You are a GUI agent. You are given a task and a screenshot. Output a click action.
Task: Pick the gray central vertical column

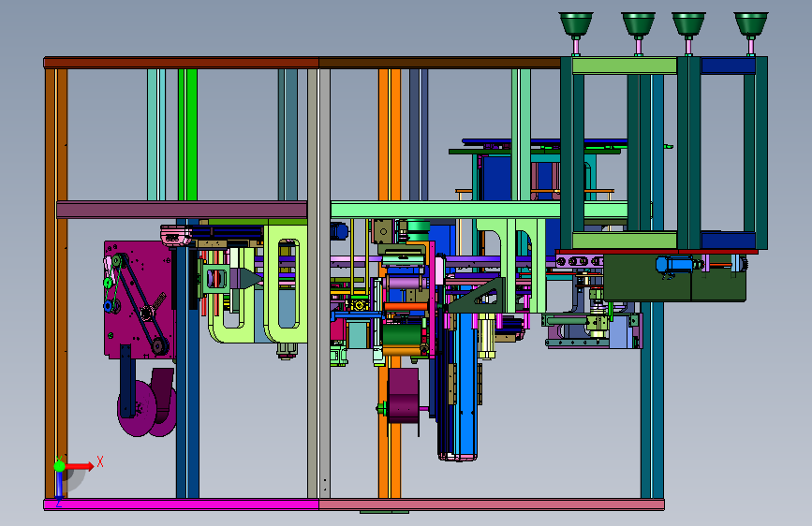(x=318, y=284)
